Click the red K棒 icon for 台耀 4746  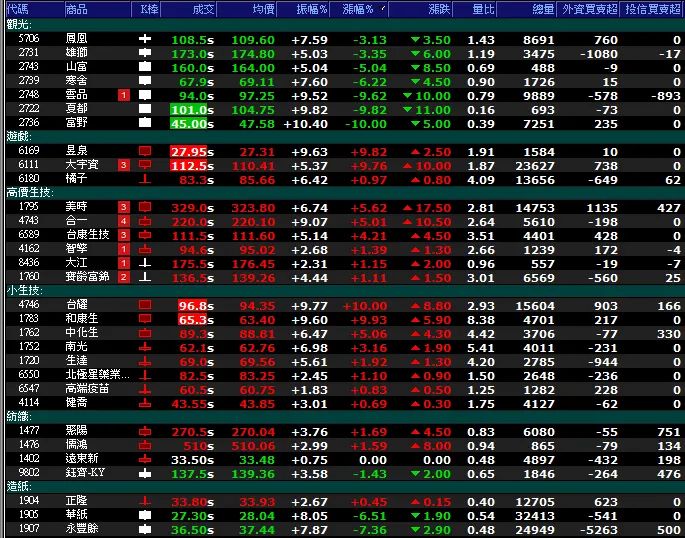click(145, 305)
